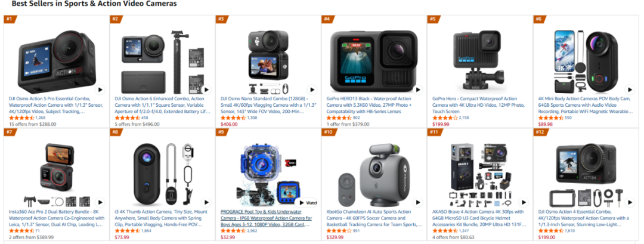The height and width of the screenshot is (244, 644).
Task: Play video for DJI Osmo Action 5 Pro
Action: 100,89
